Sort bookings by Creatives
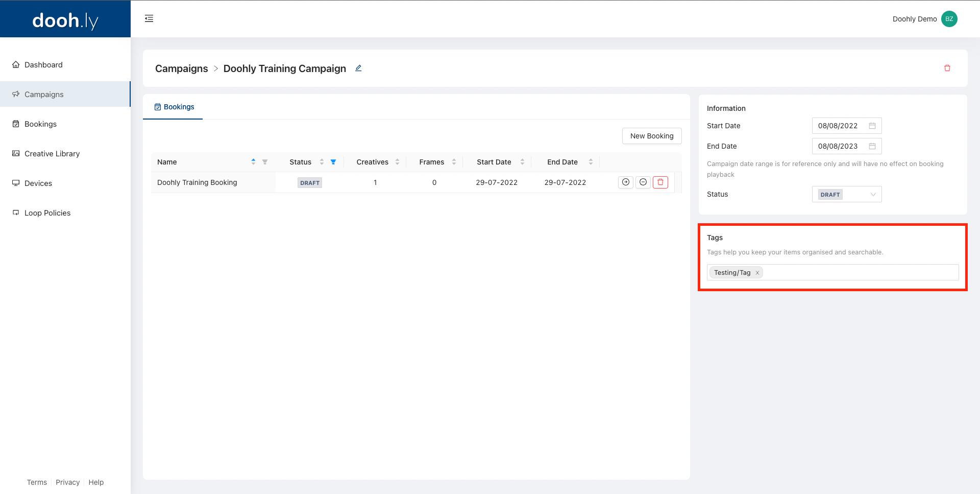The image size is (980, 494). [x=397, y=162]
